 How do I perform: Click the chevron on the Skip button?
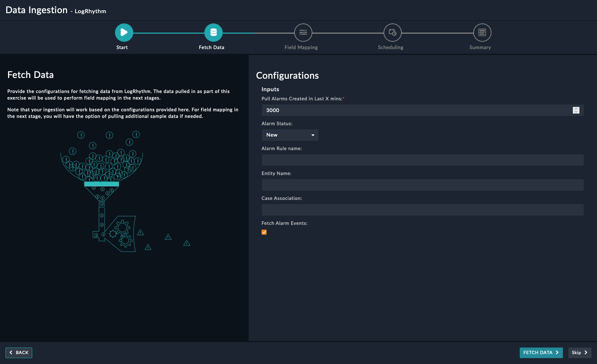(x=586, y=353)
